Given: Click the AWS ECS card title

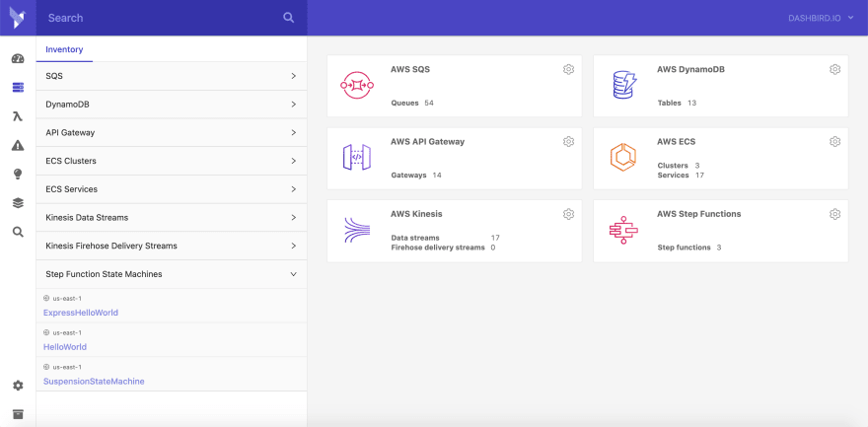Looking at the screenshot, I should (676, 142).
